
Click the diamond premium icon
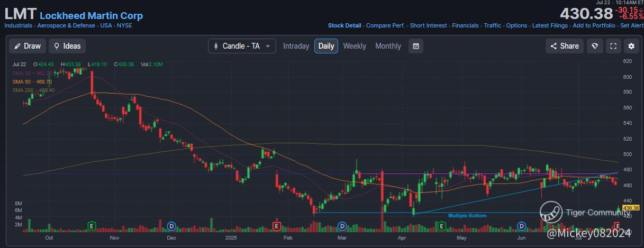(x=595, y=46)
